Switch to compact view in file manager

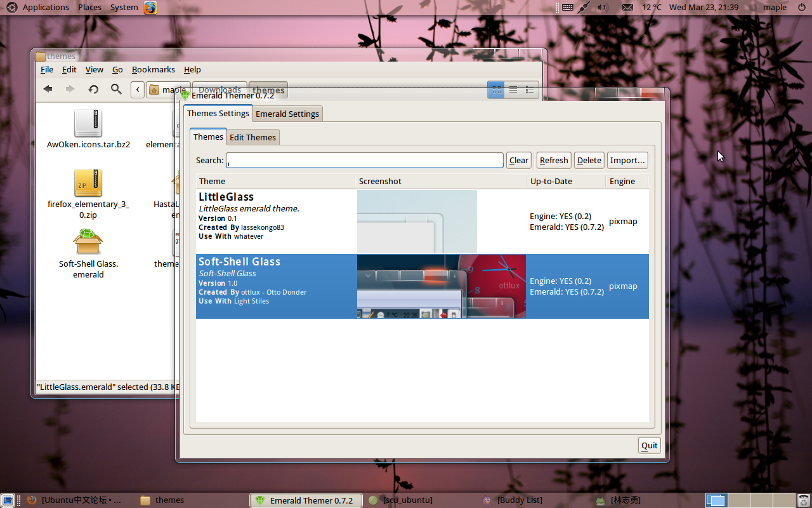530,90
